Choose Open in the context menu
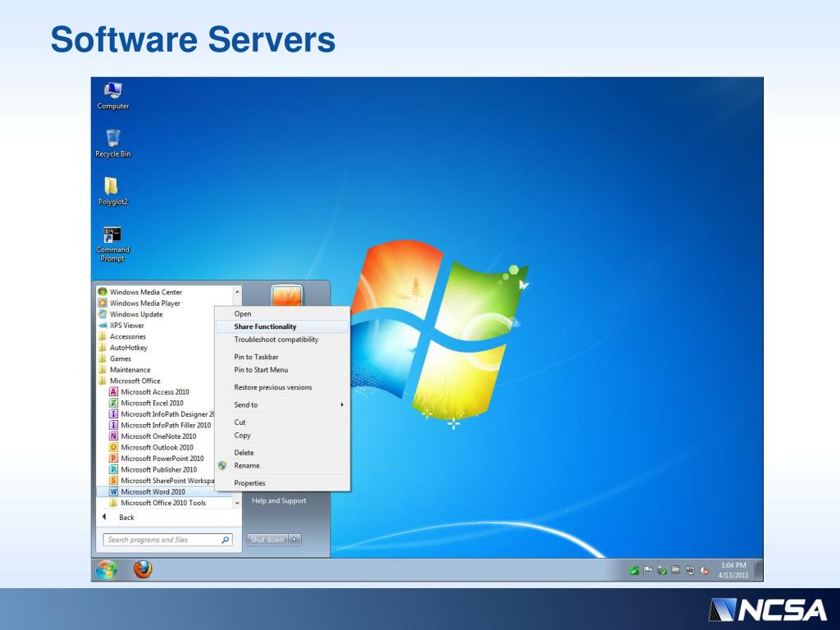The height and width of the screenshot is (630, 840). pos(282,314)
